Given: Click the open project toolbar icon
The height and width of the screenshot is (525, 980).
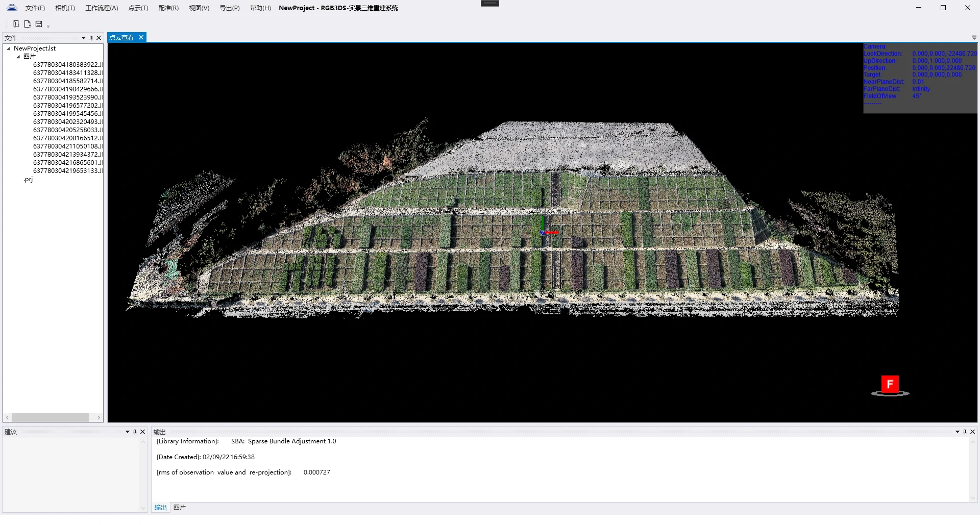Looking at the screenshot, I should click(16, 24).
